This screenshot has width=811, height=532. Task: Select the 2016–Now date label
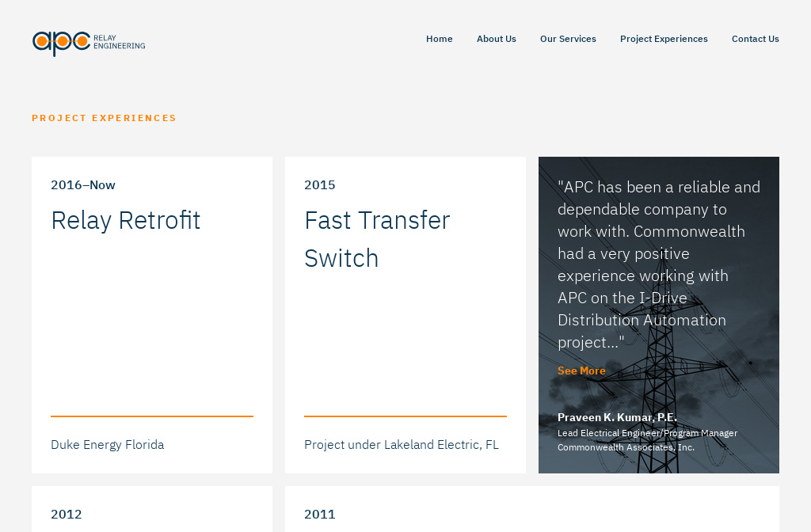(x=82, y=184)
